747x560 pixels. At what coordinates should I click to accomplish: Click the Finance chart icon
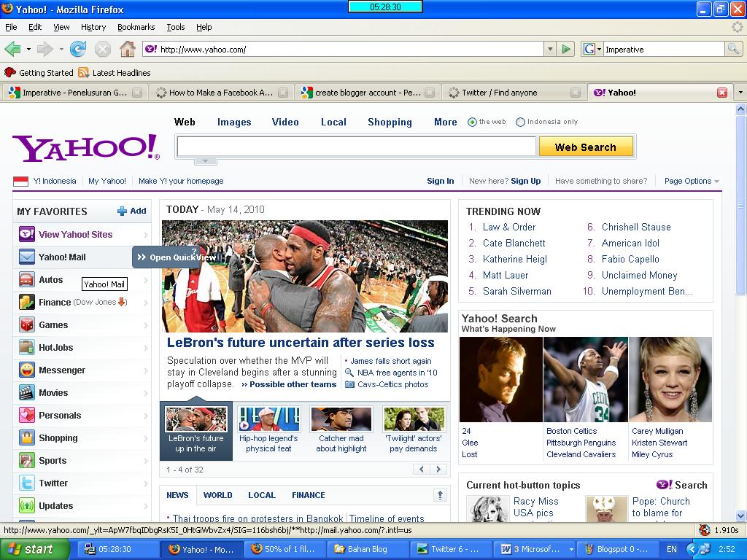pos(27,303)
